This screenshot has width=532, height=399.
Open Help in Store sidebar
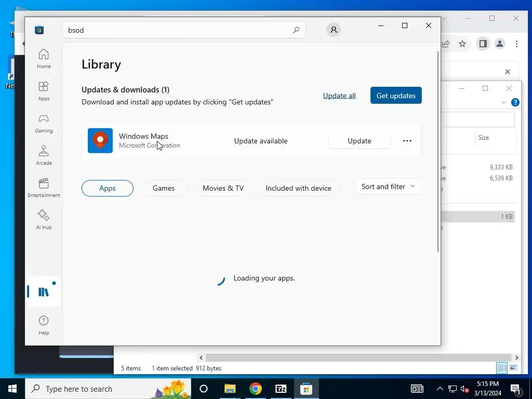click(x=44, y=325)
